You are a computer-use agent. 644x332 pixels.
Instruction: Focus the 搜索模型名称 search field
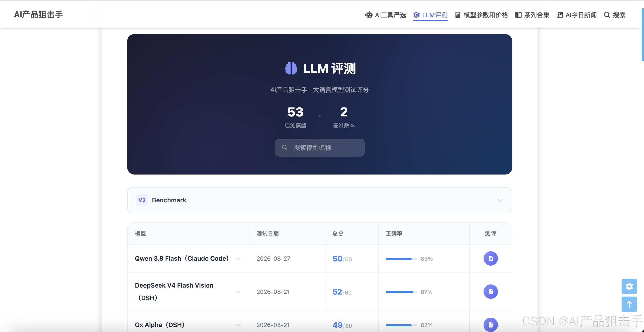(320, 148)
